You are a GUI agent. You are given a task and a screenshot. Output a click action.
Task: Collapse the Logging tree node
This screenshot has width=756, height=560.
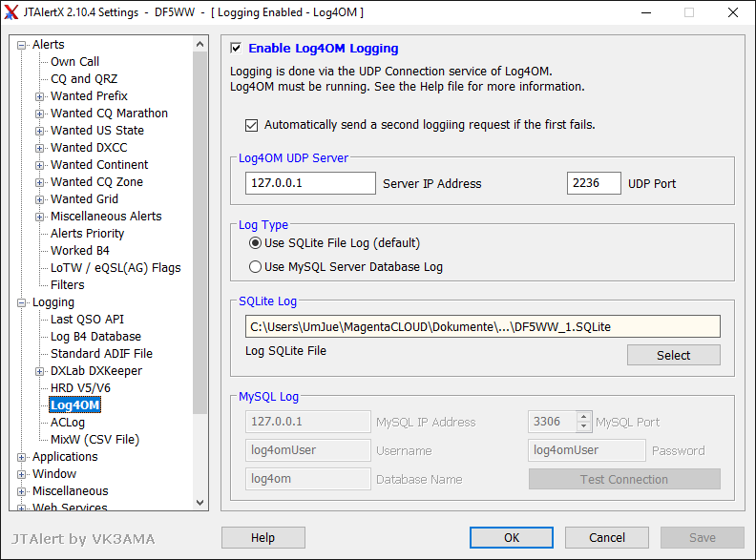tap(21, 303)
